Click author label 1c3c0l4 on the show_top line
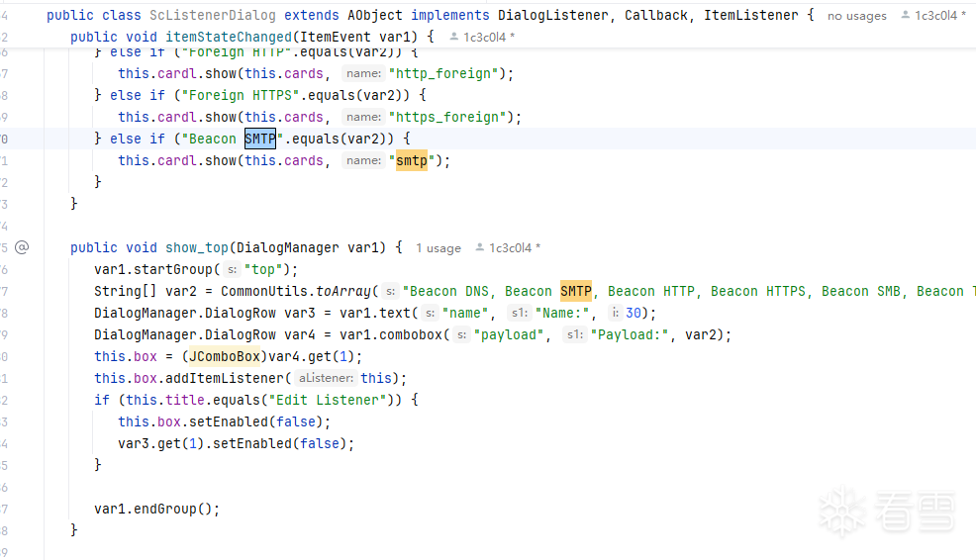Image resolution: width=976 pixels, height=560 pixels. coord(510,247)
